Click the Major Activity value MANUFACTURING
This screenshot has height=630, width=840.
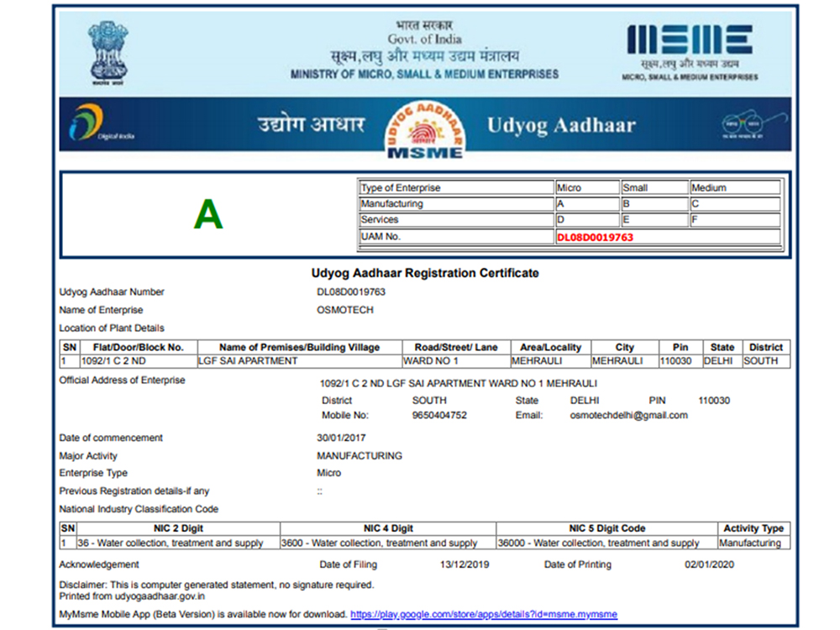pos(360,456)
